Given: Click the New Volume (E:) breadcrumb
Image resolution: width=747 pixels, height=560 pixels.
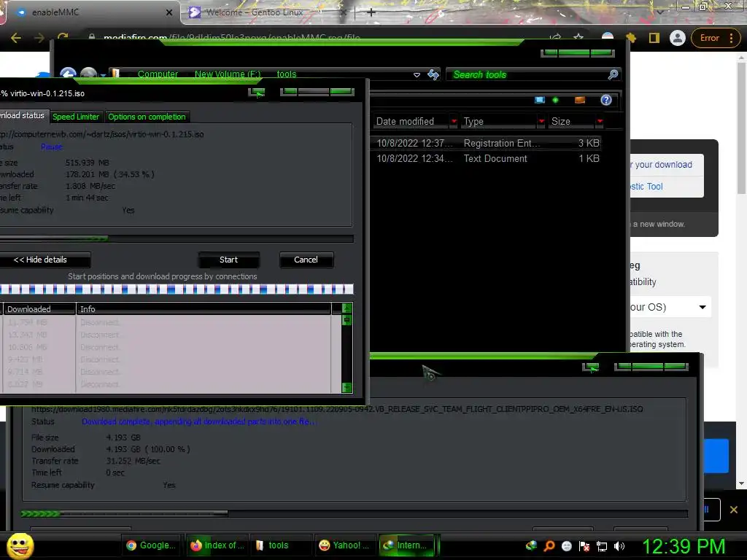Looking at the screenshot, I should pos(228,74).
